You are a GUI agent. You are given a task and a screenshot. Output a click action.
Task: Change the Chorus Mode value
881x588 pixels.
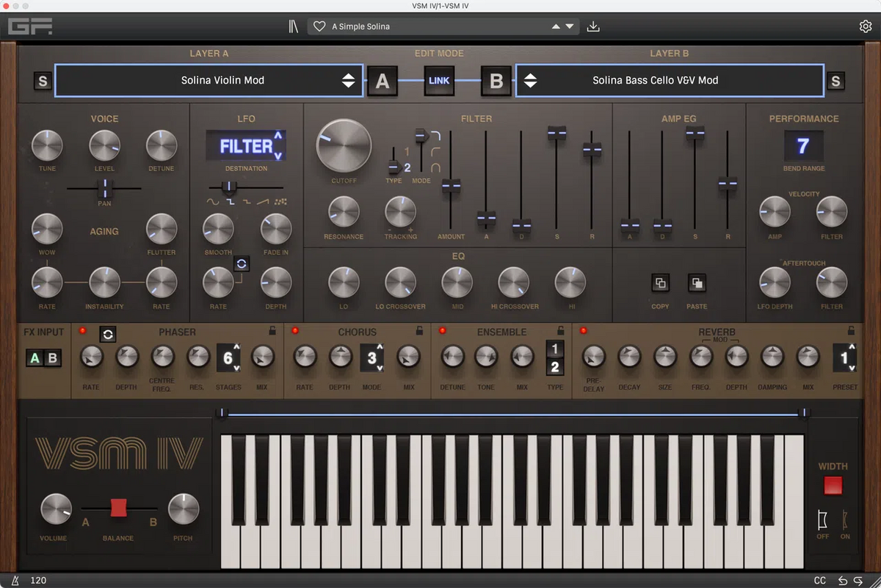pyautogui.click(x=371, y=358)
